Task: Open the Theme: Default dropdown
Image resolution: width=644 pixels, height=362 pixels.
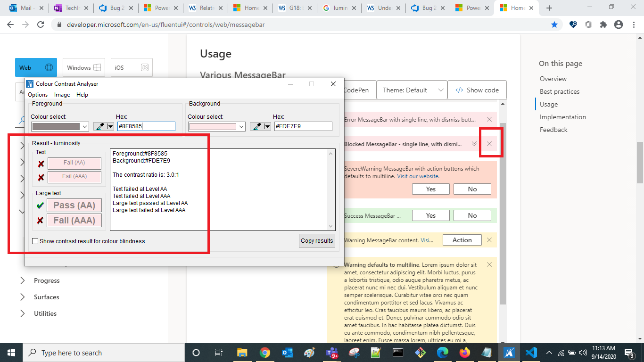Action: tap(412, 90)
